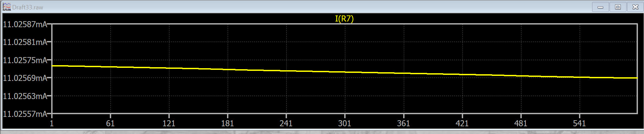The width and height of the screenshot is (644, 134).
Task: Click the yellow I(R7) trace line
Action: [x=344, y=72]
